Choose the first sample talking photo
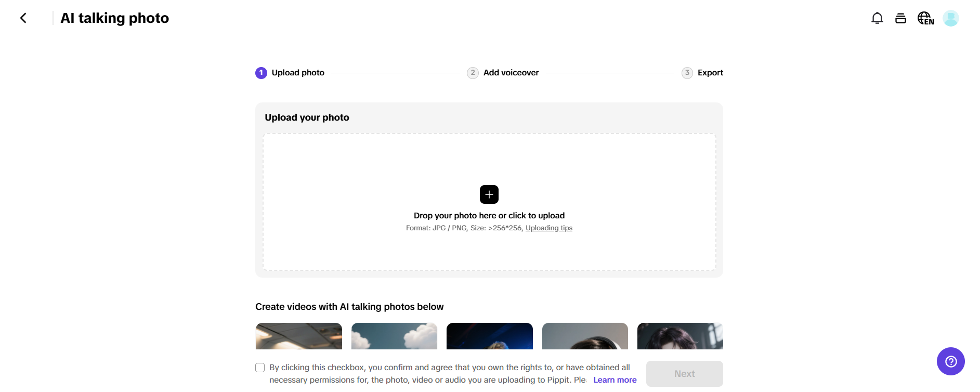 [x=299, y=336]
